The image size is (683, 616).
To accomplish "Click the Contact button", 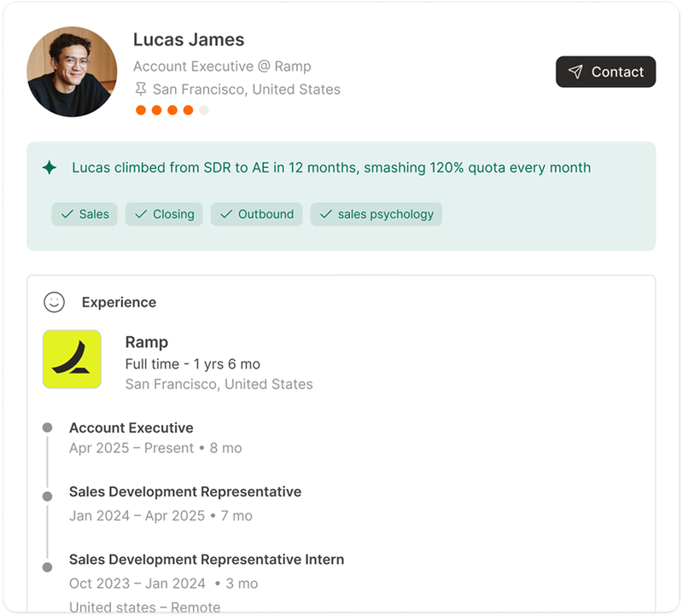I will click(x=605, y=72).
